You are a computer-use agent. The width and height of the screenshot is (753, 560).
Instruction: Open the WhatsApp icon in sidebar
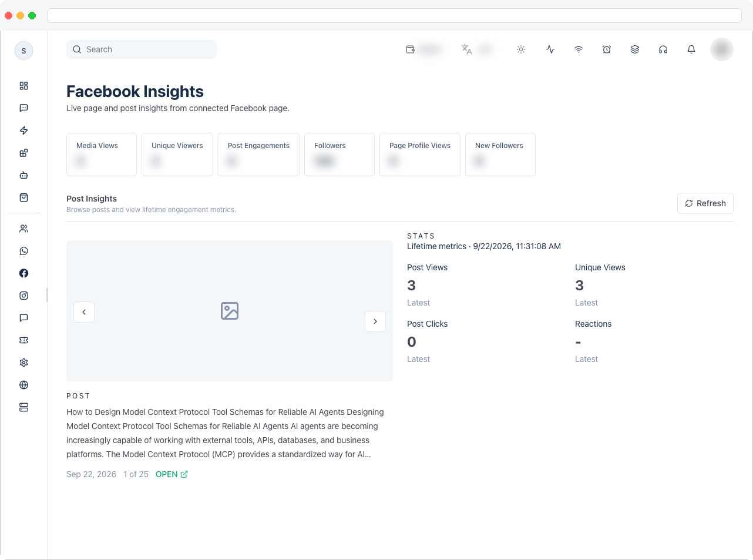[23, 251]
